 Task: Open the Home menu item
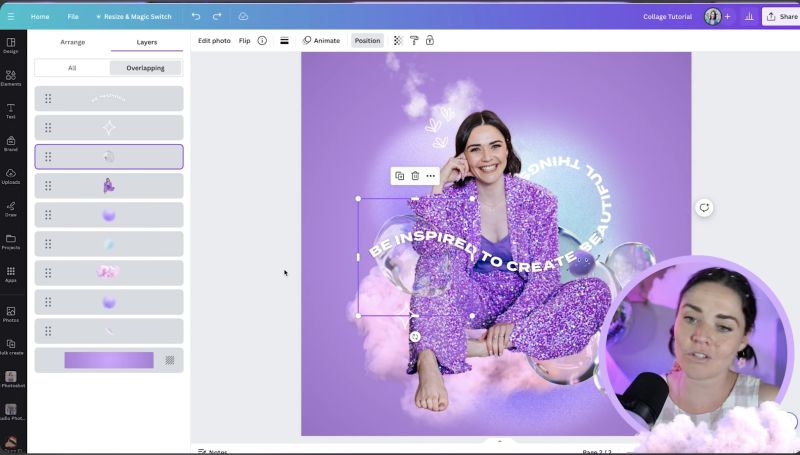40,16
